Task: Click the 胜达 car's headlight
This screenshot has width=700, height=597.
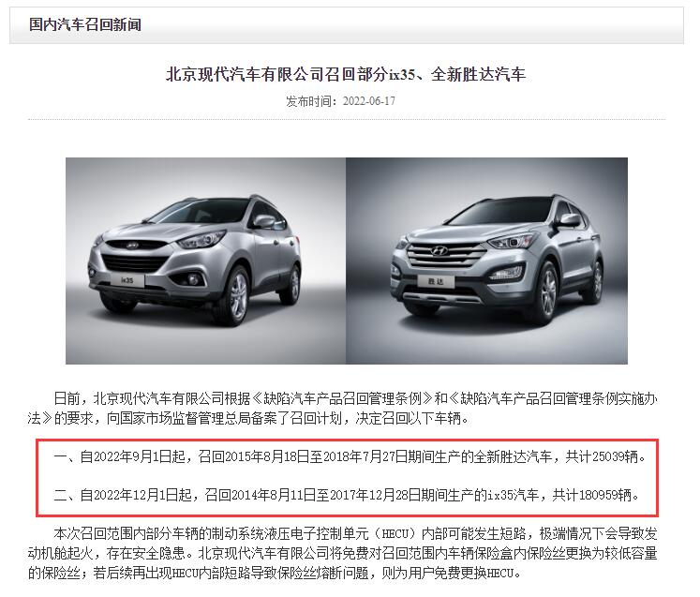Action: click(x=510, y=241)
